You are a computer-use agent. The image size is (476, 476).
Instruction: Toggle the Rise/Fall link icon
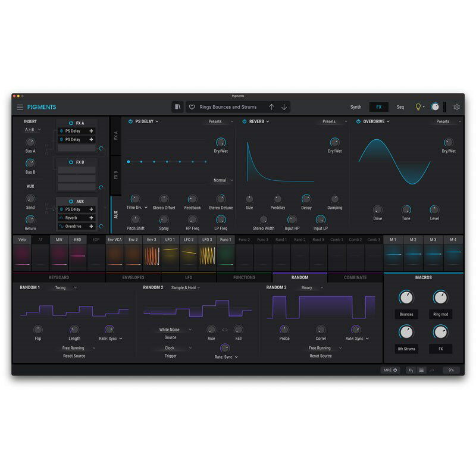225,330
